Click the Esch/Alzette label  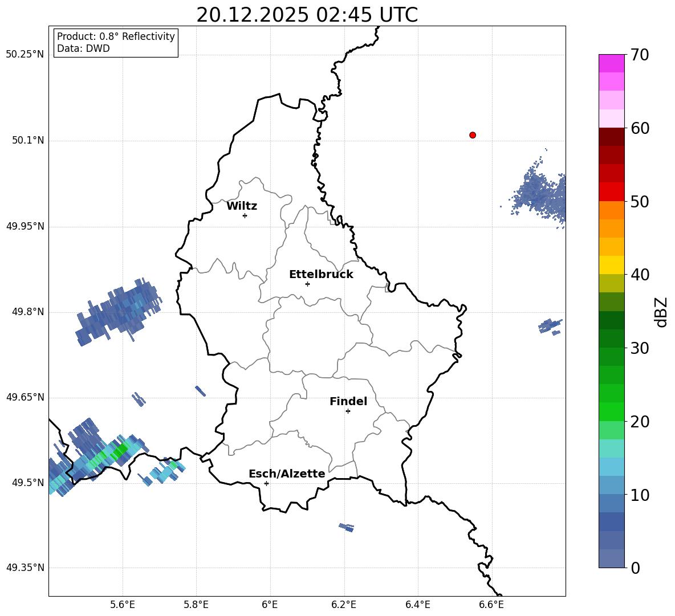coord(287,474)
